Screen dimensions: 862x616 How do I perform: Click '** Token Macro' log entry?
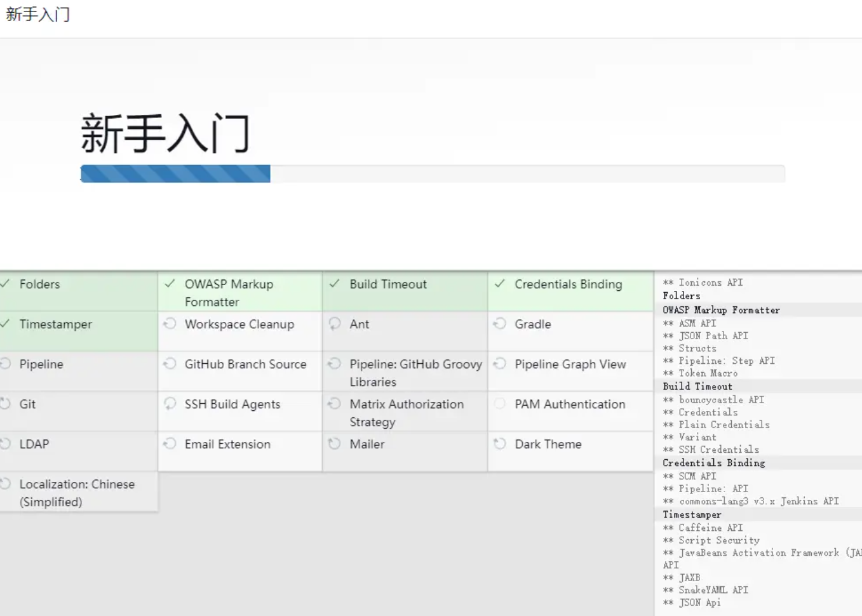(700, 373)
